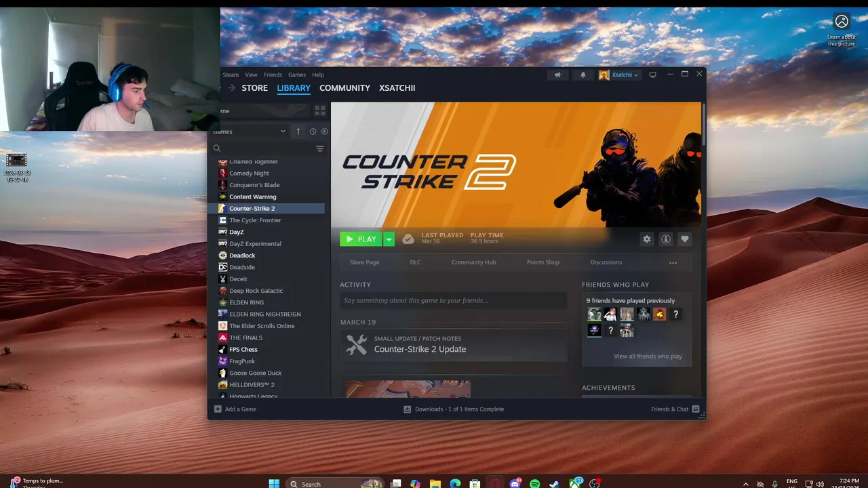Image resolution: width=868 pixels, height=488 pixels.
Task: Show hidden system tray icons chevron
Action: [746, 484]
